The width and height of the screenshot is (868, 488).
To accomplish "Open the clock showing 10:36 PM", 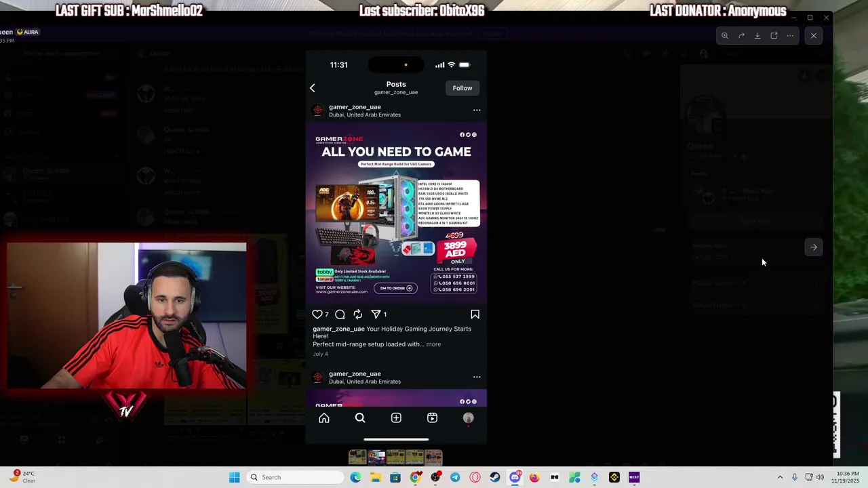I will click(x=848, y=477).
